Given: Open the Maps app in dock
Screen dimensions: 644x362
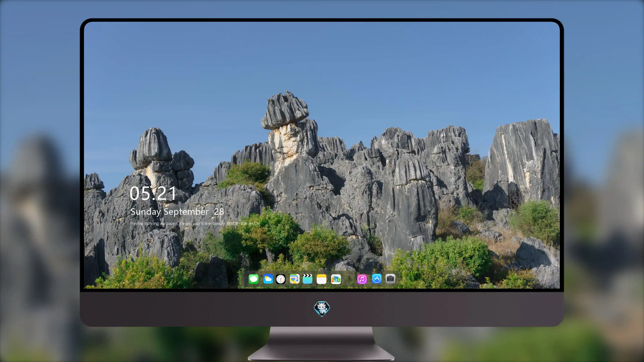Looking at the screenshot, I should pos(294,279).
